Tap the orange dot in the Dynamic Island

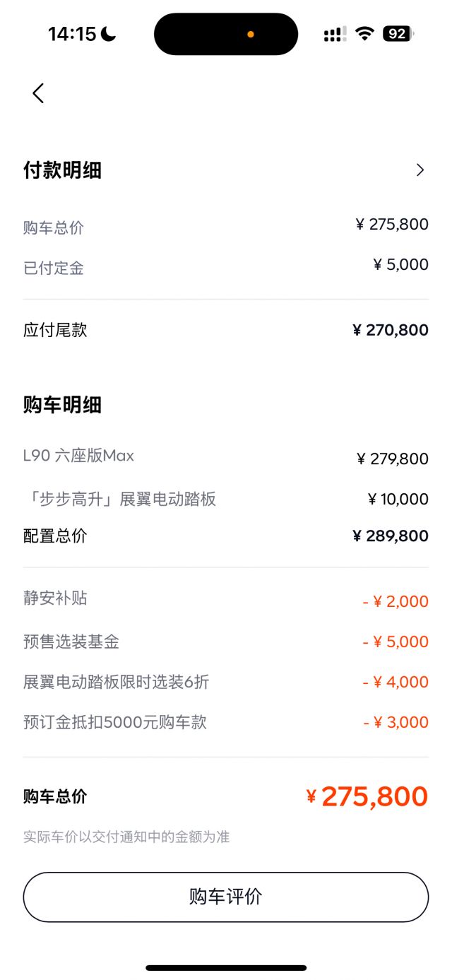pyautogui.click(x=250, y=33)
